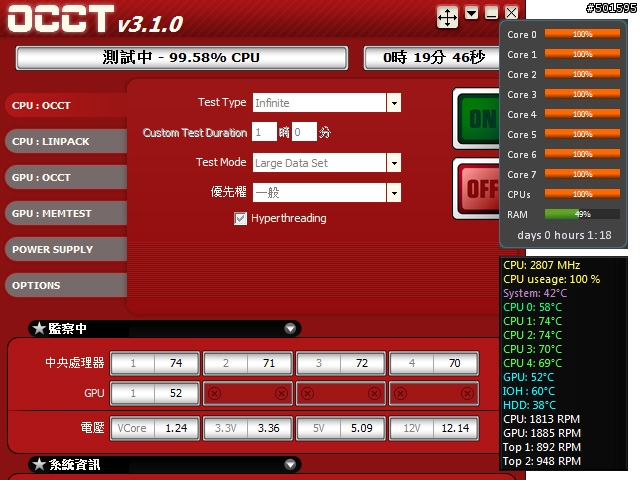The image size is (640, 480).
Task: Click the CPU 0: 58°C reading
Action: 533,307
